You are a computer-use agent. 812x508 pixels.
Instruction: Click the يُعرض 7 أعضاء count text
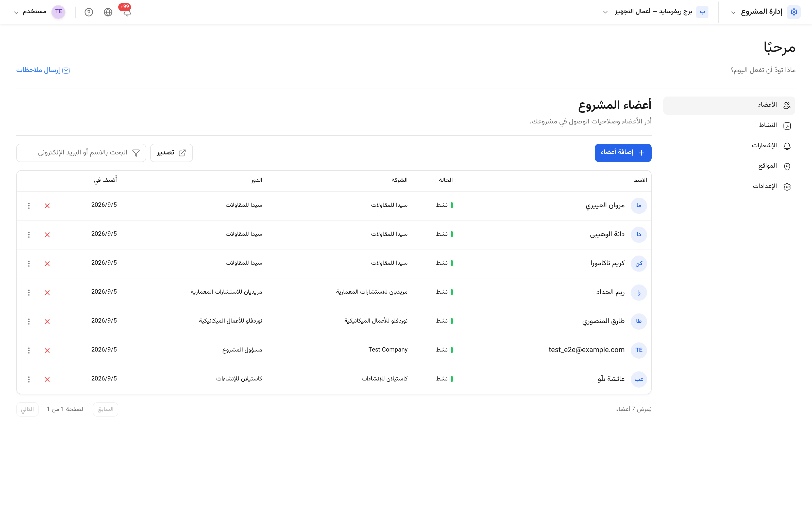pyautogui.click(x=634, y=409)
